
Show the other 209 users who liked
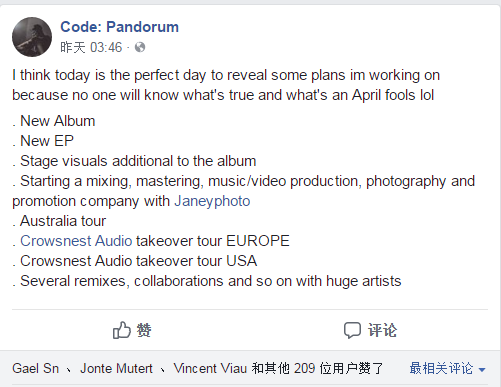point(317,368)
